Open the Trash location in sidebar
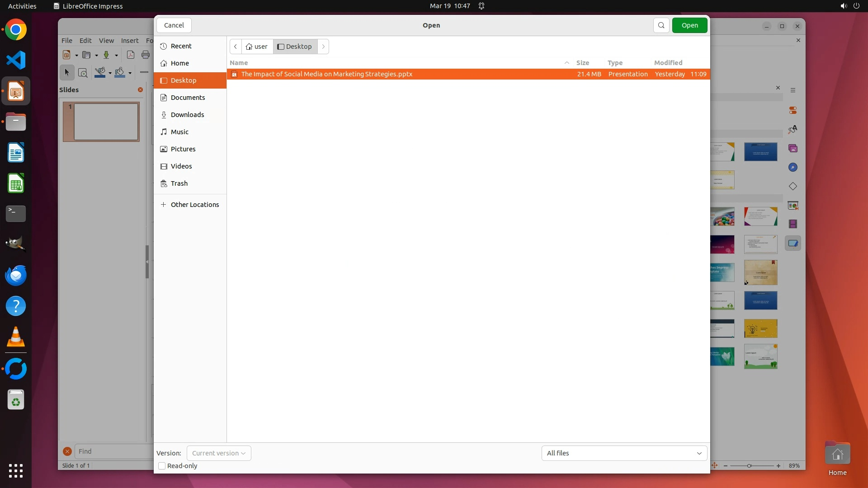The image size is (868, 488). (x=179, y=183)
